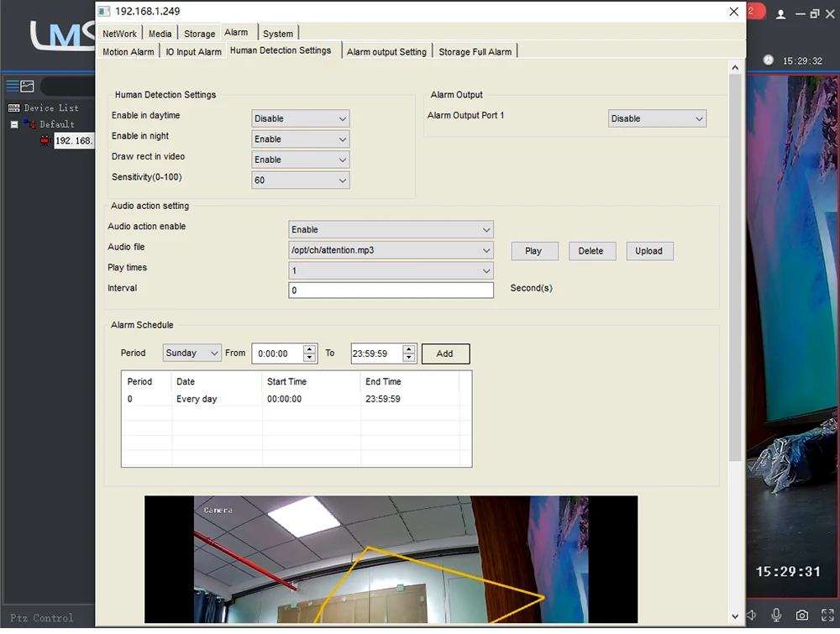
Task: Open the Storage tab
Action: (x=199, y=34)
